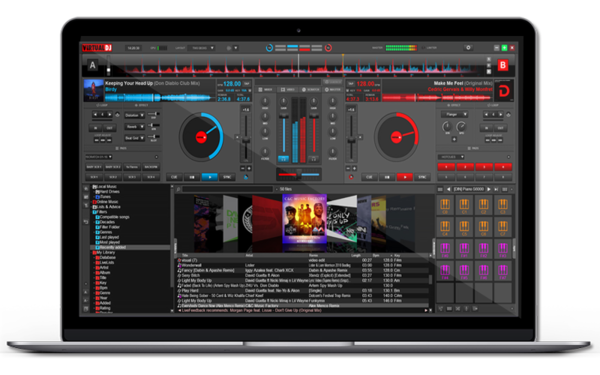The height and width of the screenshot is (375, 600).
Task: Toggle SYNC on deck A
Action: 227,177
